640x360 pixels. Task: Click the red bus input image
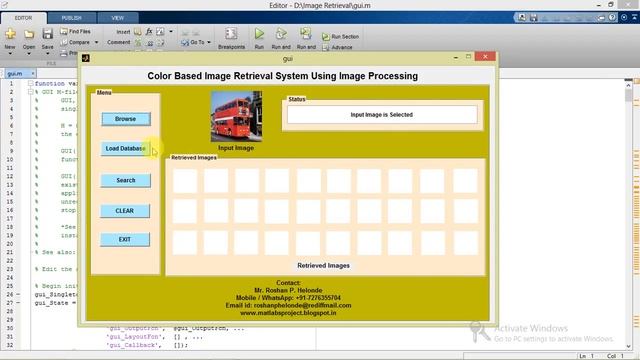pyautogui.click(x=236, y=116)
